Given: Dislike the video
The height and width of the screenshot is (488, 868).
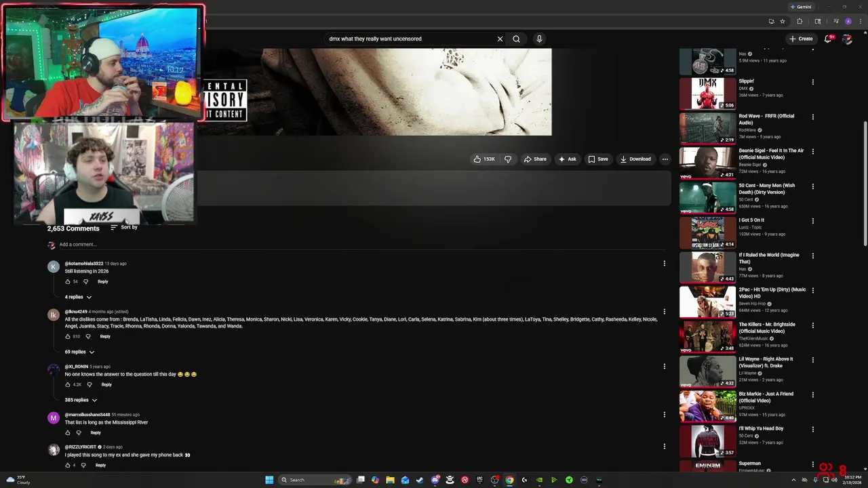Looking at the screenshot, I should coord(508,159).
